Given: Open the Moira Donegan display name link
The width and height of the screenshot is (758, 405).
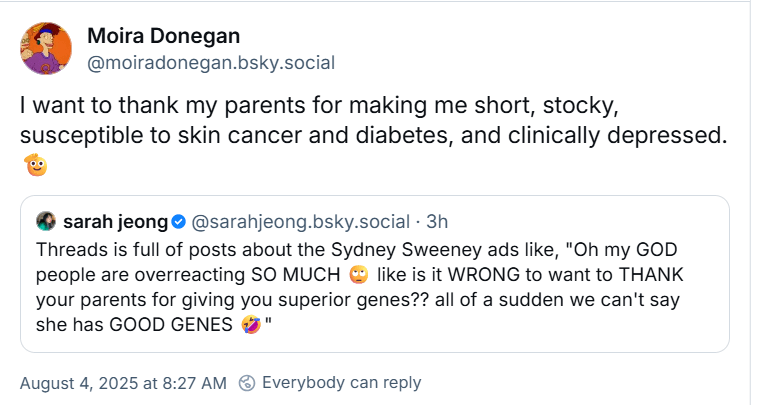Looking at the screenshot, I should (x=164, y=36).
